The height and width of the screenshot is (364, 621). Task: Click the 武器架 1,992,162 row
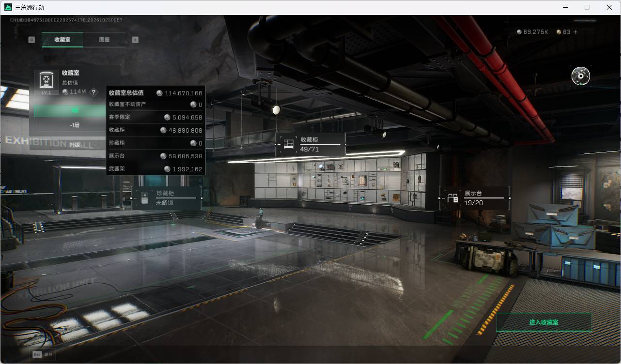155,169
